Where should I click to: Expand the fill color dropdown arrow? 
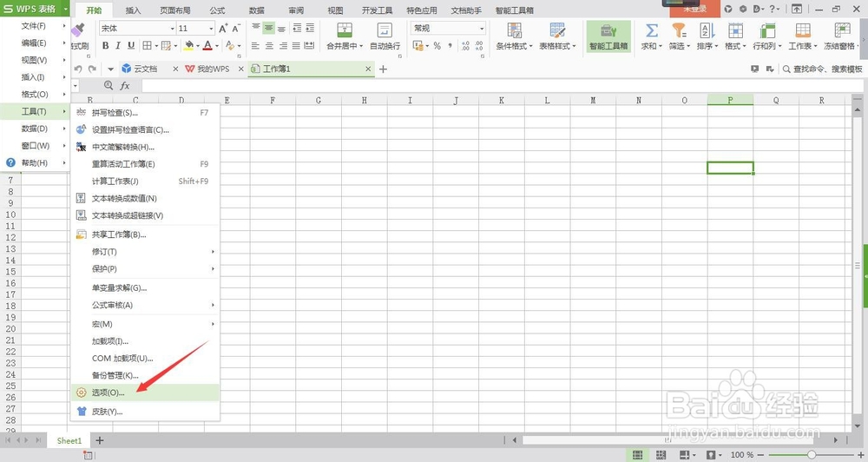[198, 46]
